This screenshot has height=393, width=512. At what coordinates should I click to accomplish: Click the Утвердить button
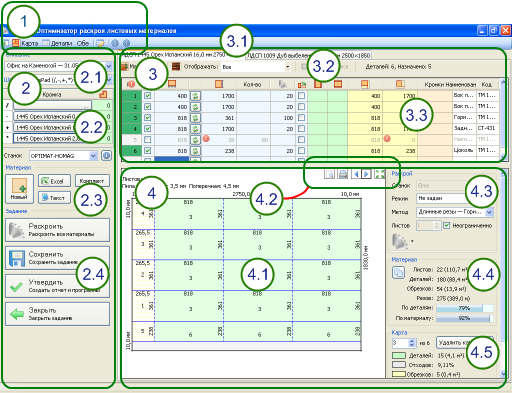tap(57, 286)
